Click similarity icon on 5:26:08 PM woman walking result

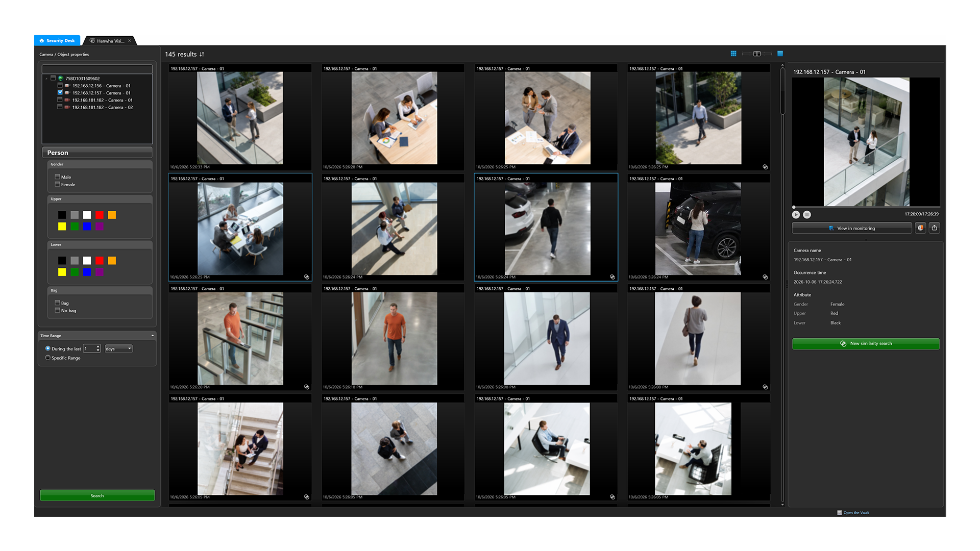pos(765,387)
